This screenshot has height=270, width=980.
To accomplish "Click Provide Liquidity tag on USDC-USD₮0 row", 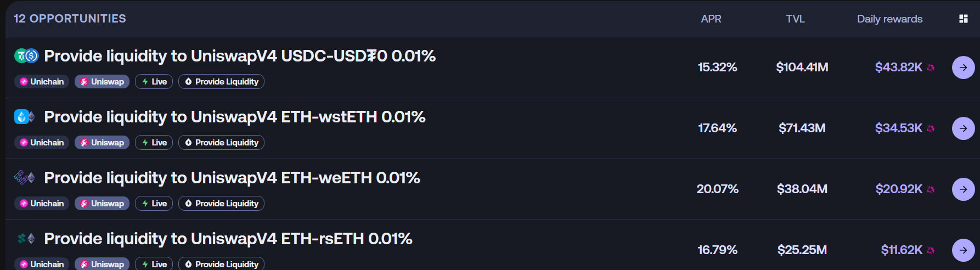I will [221, 82].
